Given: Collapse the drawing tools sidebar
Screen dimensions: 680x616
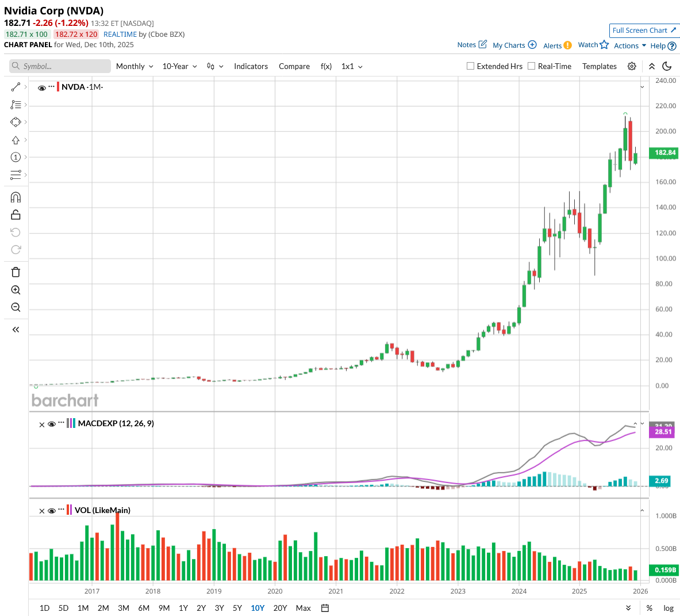Looking at the screenshot, I should (x=16, y=330).
